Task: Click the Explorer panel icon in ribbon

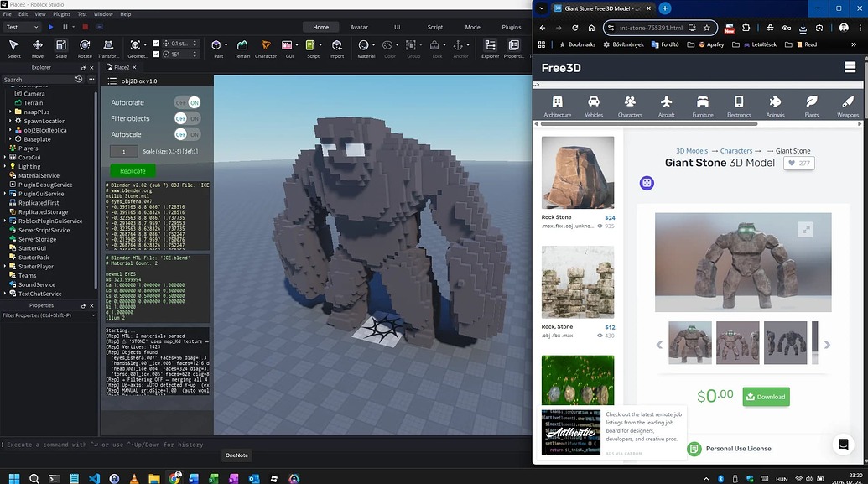Action: pos(490,49)
